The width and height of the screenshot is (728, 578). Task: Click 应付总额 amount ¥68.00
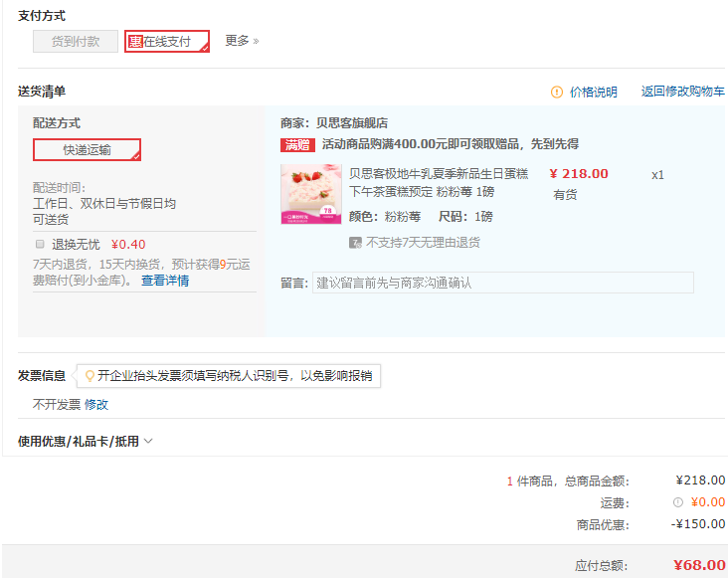(699, 565)
